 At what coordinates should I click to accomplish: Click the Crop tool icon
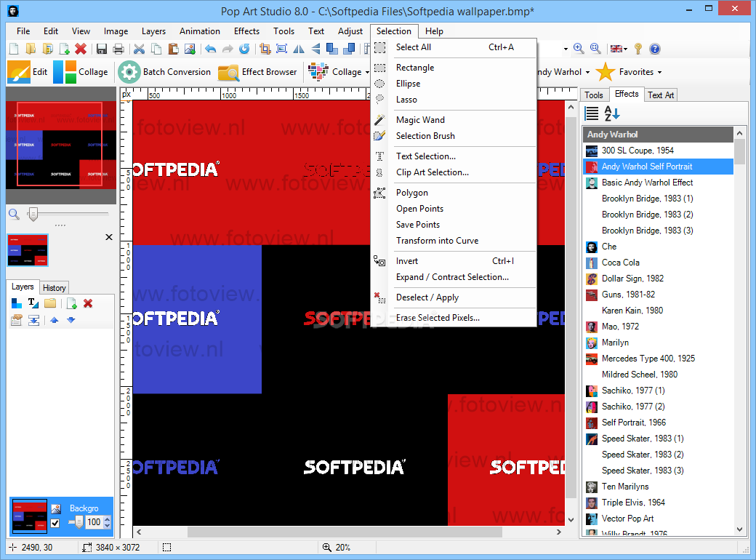pyautogui.click(x=265, y=49)
